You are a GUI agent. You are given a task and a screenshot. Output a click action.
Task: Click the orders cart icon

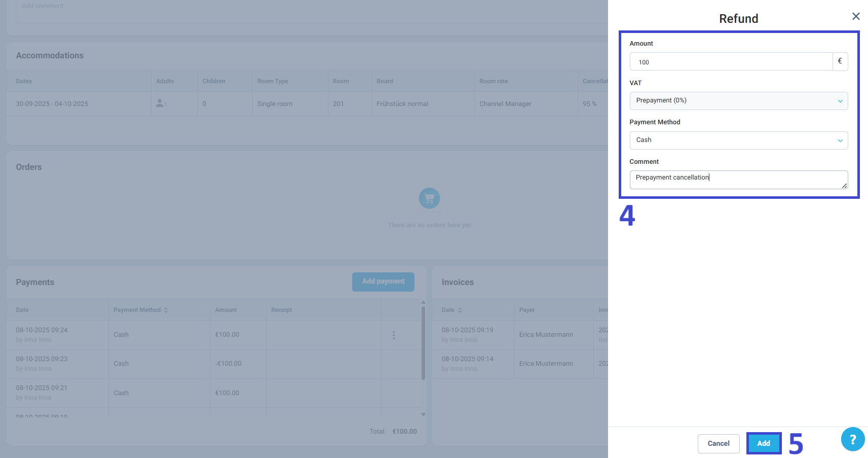click(429, 198)
